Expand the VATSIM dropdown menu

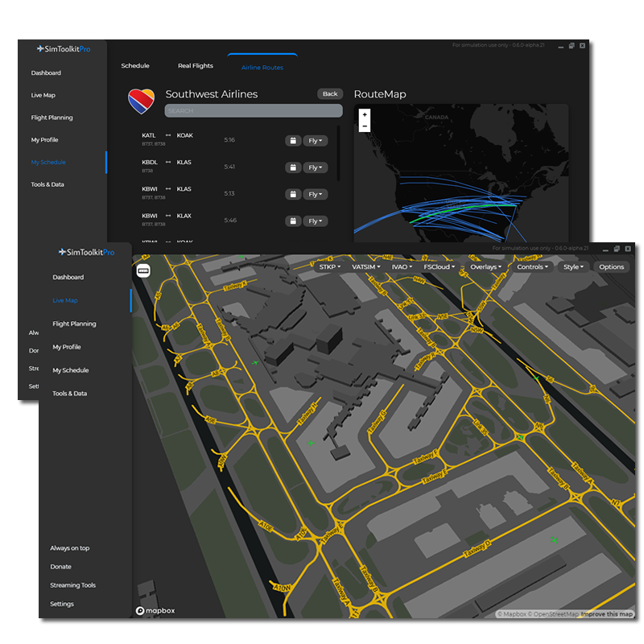[367, 266]
